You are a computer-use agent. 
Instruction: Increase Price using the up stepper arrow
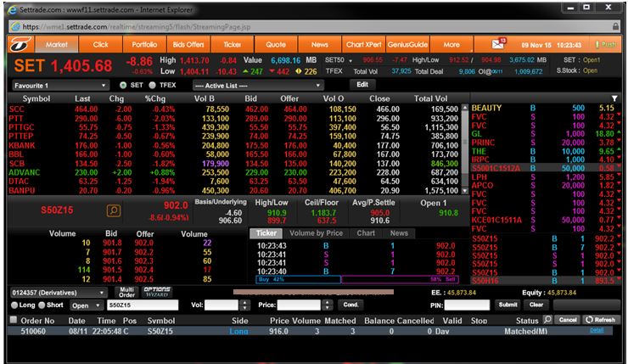(328, 302)
